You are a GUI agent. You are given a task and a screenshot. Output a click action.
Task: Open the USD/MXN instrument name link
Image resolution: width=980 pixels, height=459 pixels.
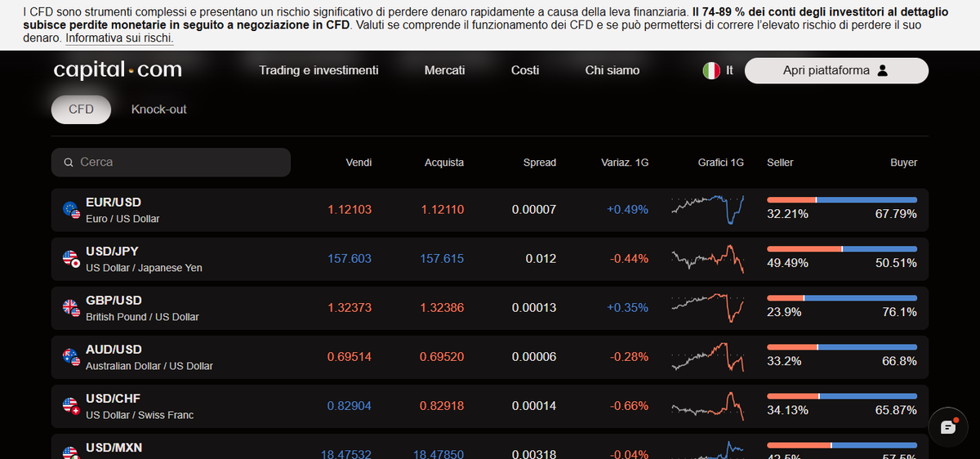pos(114,448)
